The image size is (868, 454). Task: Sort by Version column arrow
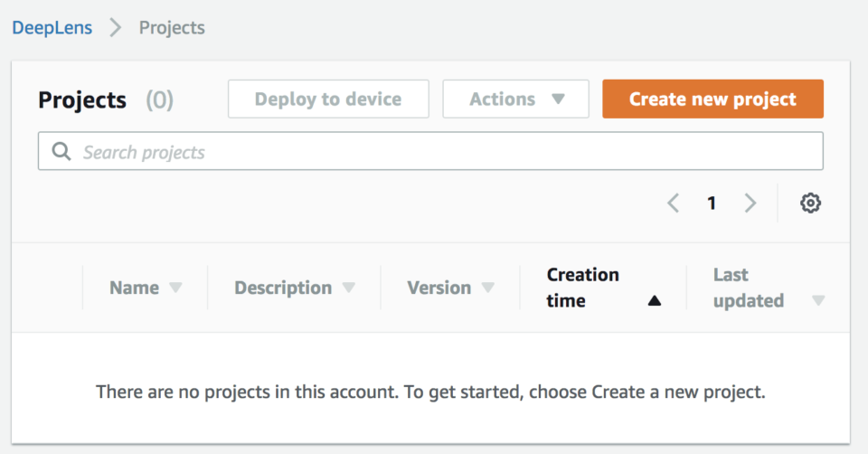487,288
